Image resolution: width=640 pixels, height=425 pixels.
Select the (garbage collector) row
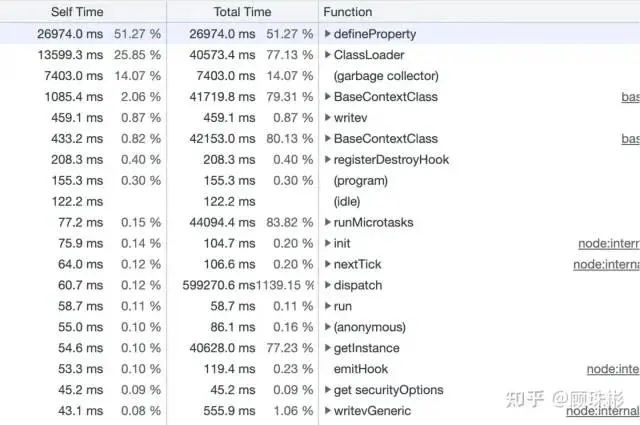point(385,76)
